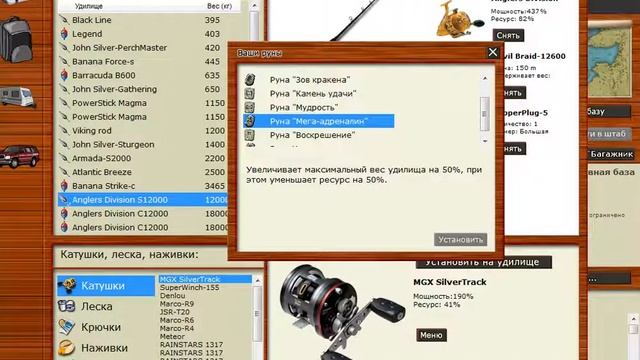This screenshot has width=640, height=360.
Task: Click the "Зов кракена" rune icon
Action: pos(250,80)
